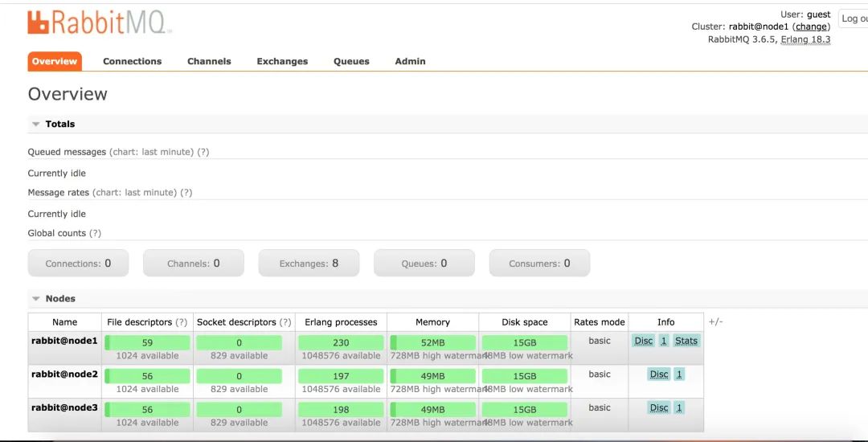Click the RabbitMQ logo
The height and width of the screenshot is (442, 868).
pos(99,23)
